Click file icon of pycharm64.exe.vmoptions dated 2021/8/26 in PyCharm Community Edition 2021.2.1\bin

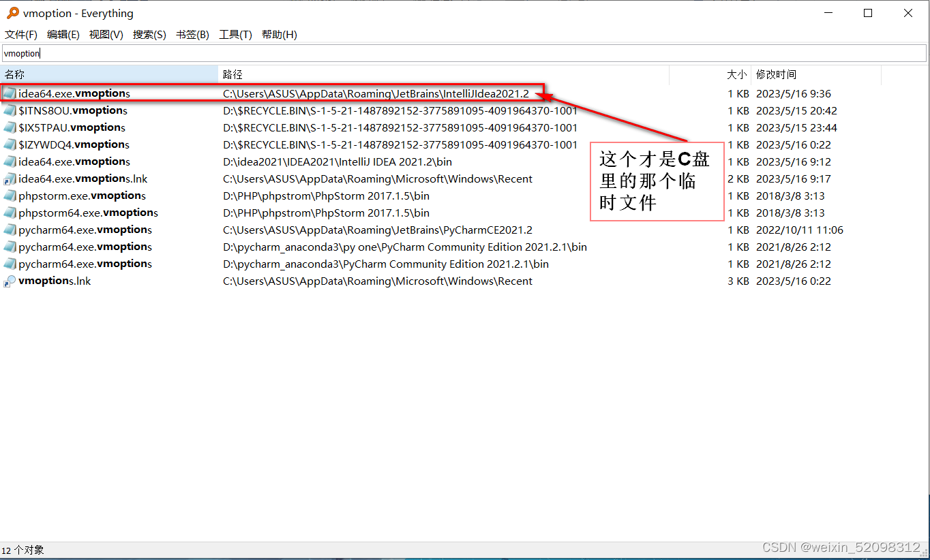tap(10, 264)
